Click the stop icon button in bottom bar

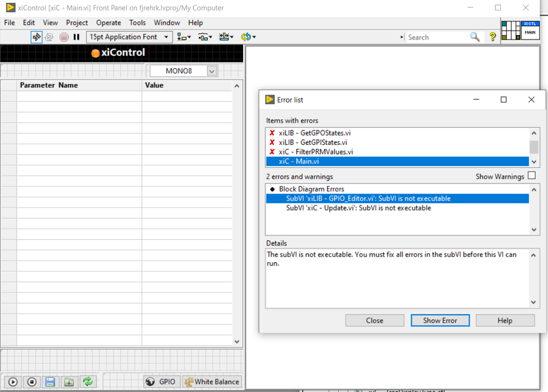click(32, 382)
